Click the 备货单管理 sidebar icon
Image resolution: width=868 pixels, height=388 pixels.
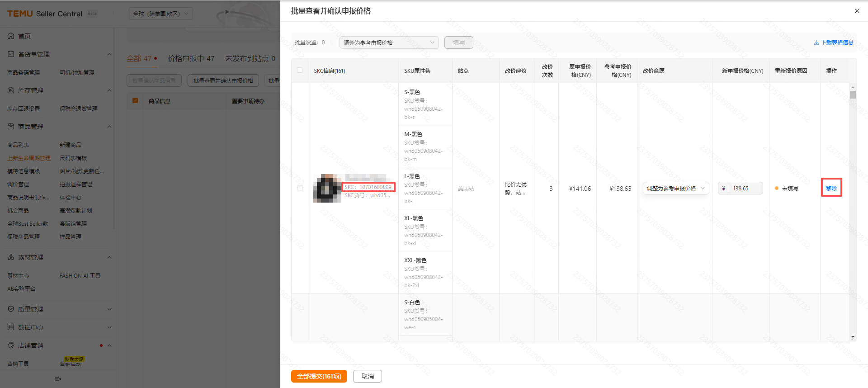click(11, 54)
